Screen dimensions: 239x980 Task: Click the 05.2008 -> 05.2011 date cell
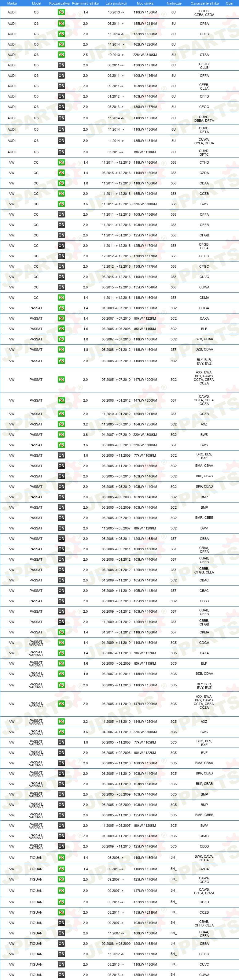tap(116, 539)
